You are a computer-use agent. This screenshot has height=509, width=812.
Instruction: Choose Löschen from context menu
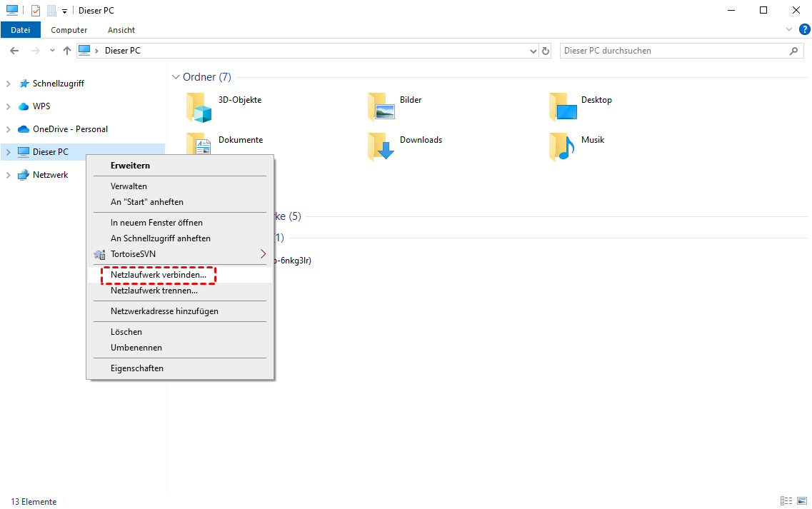pos(180,332)
